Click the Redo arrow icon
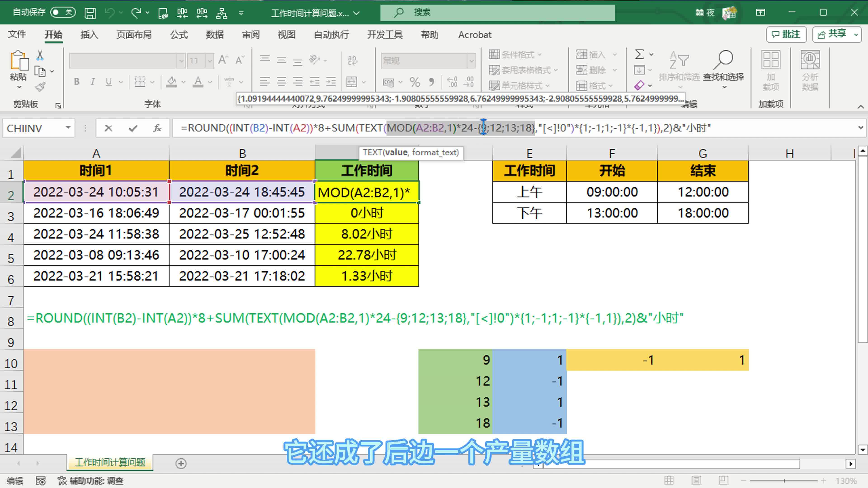Image resolution: width=868 pixels, height=488 pixels. (x=136, y=13)
